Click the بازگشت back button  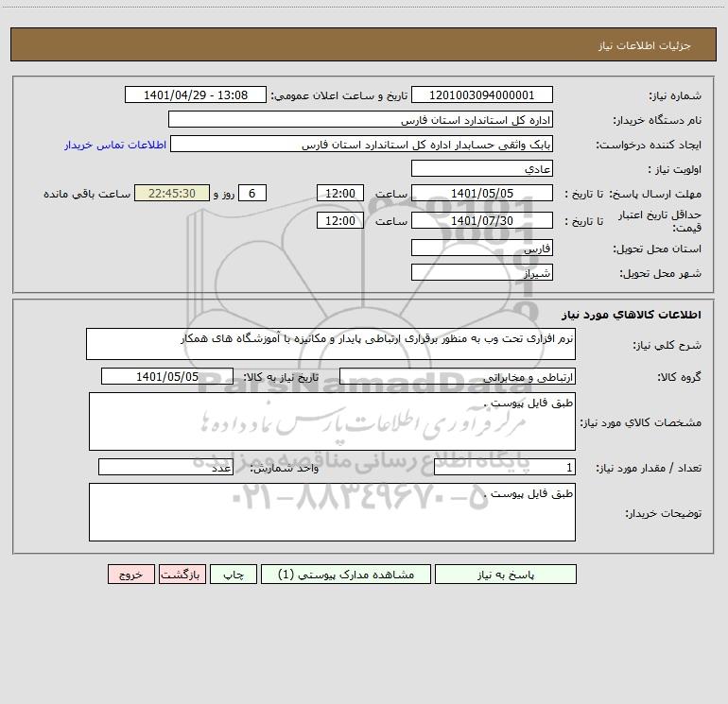point(182,574)
